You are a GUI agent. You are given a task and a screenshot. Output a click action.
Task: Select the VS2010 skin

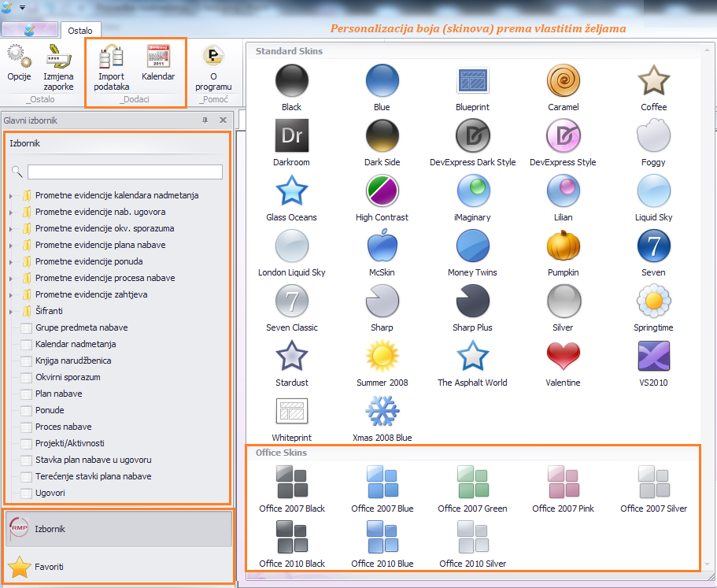coord(653,363)
